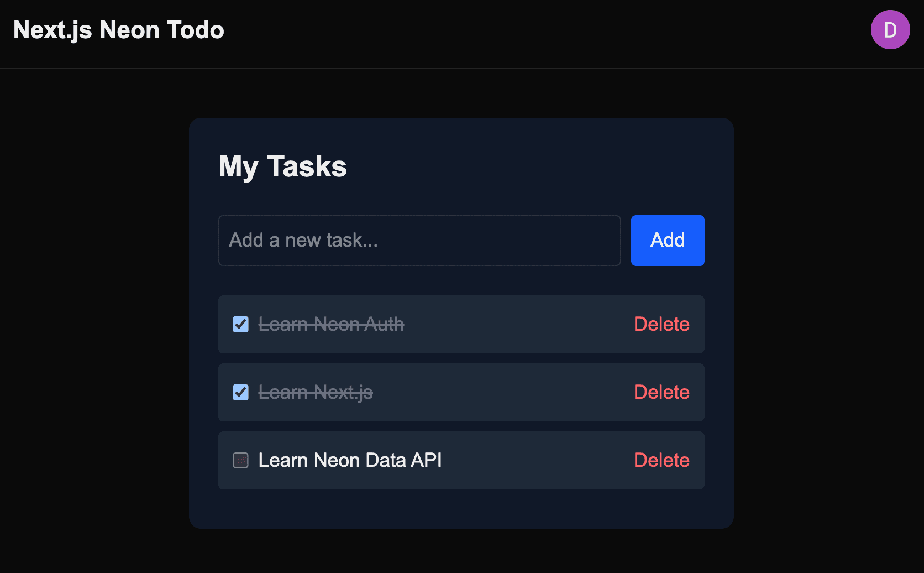Click the Next.js Neon Todo header title
The image size is (924, 573).
(118, 29)
